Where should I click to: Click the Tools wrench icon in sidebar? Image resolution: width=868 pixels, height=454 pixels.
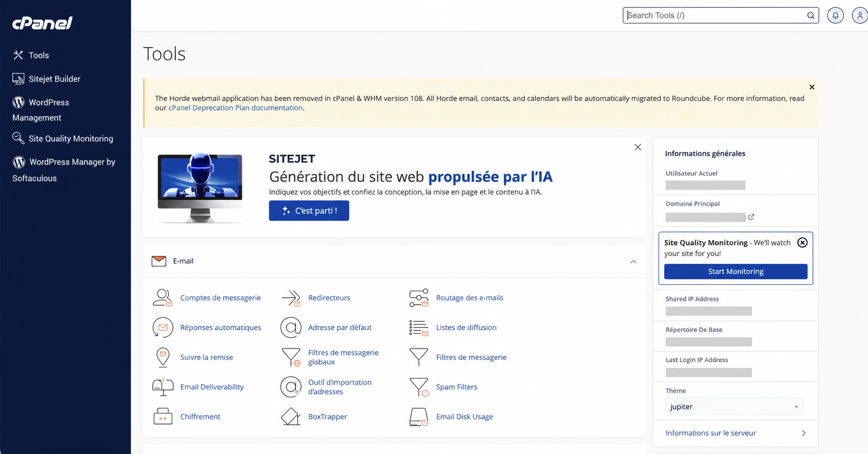pyautogui.click(x=18, y=55)
